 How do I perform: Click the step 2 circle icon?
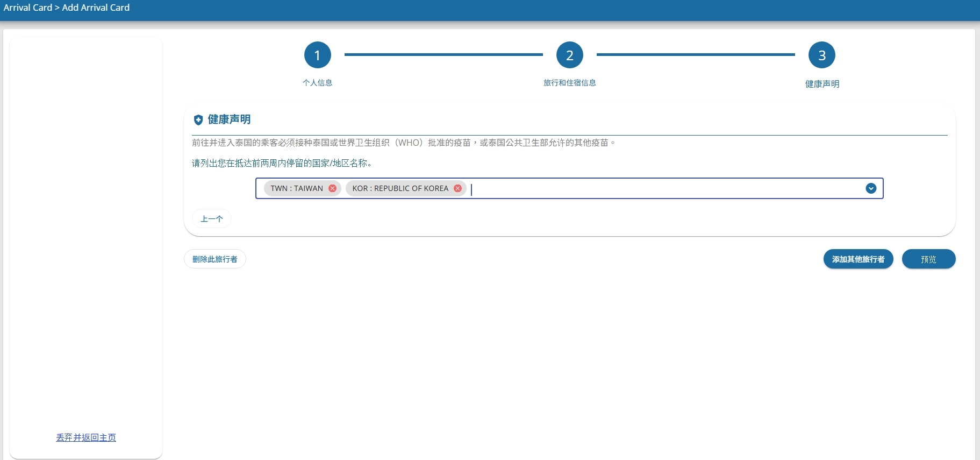coord(569,55)
